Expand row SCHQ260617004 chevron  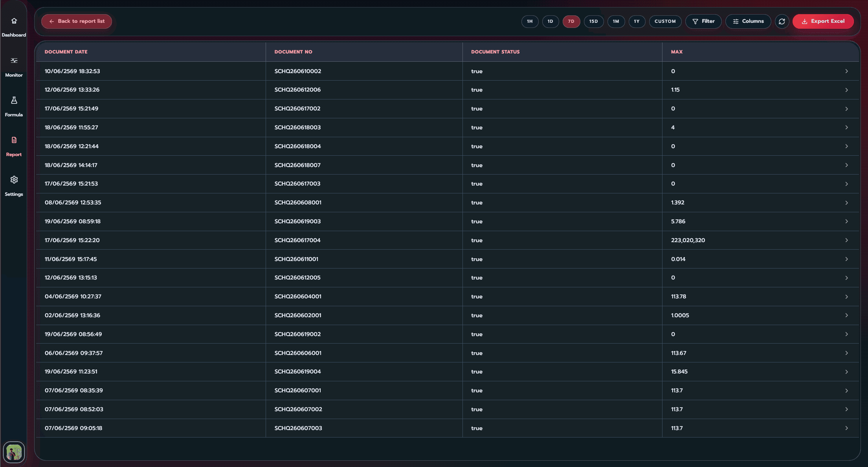(846, 240)
